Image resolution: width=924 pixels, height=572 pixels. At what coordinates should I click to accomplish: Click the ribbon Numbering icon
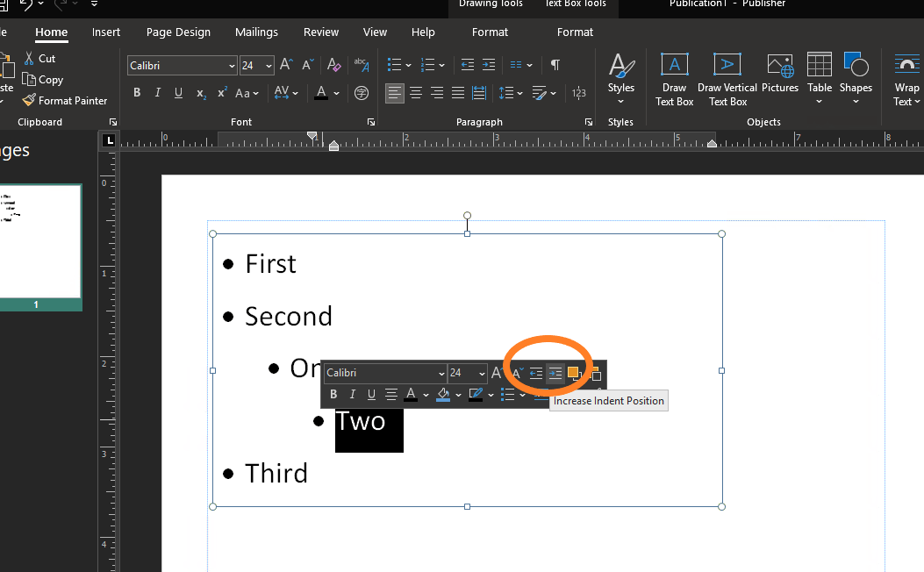tap(428, 65)
